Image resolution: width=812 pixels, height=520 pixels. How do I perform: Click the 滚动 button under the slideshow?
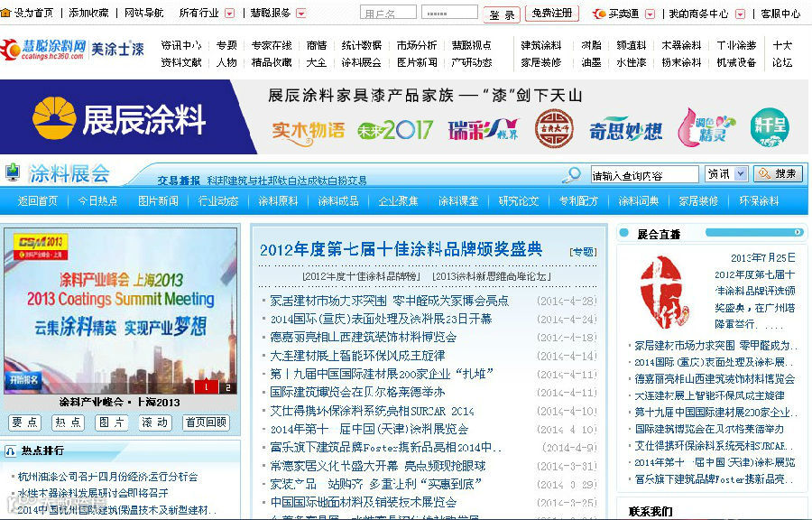click(x=155, y=422)
